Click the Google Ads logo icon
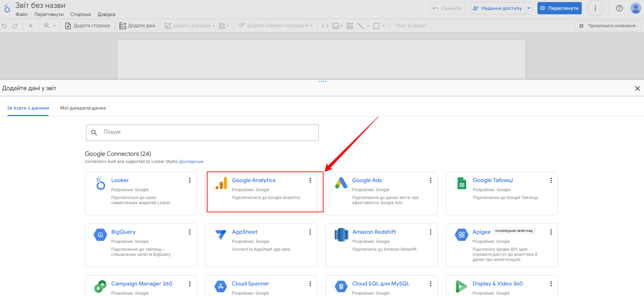644x296 pixels. tap(341, 183)
